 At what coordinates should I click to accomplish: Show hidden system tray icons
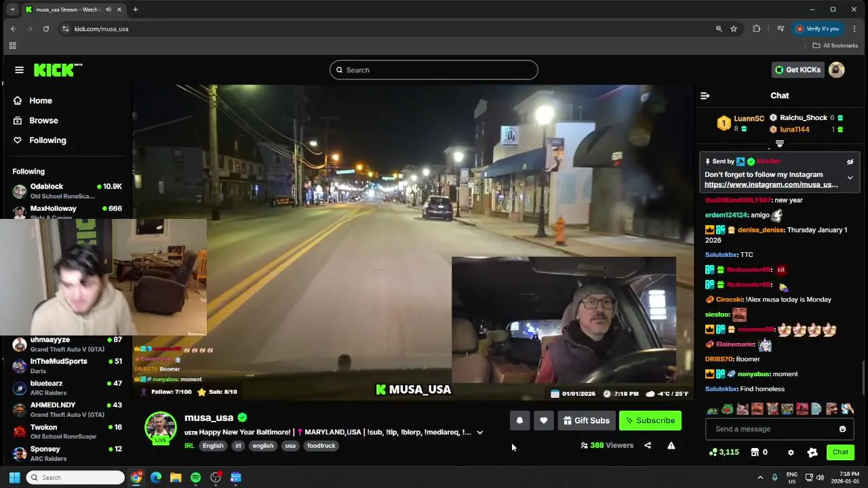click(760, 478)
